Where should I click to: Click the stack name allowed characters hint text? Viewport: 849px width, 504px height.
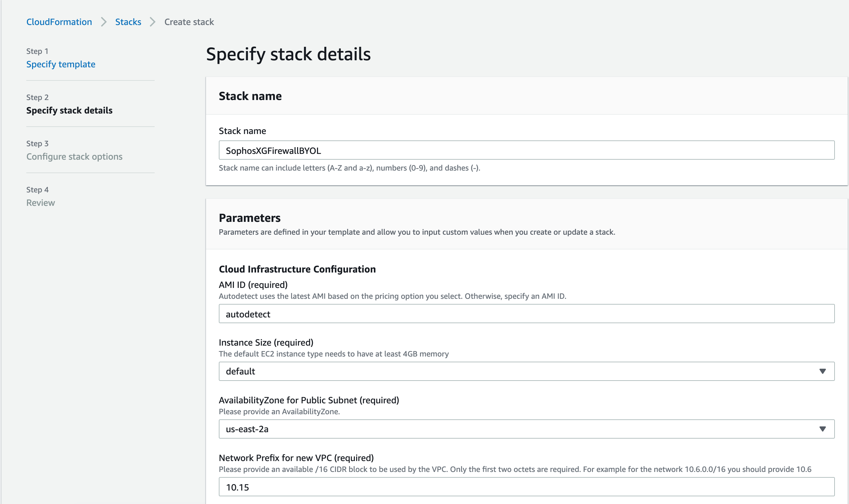pos(349,168)
